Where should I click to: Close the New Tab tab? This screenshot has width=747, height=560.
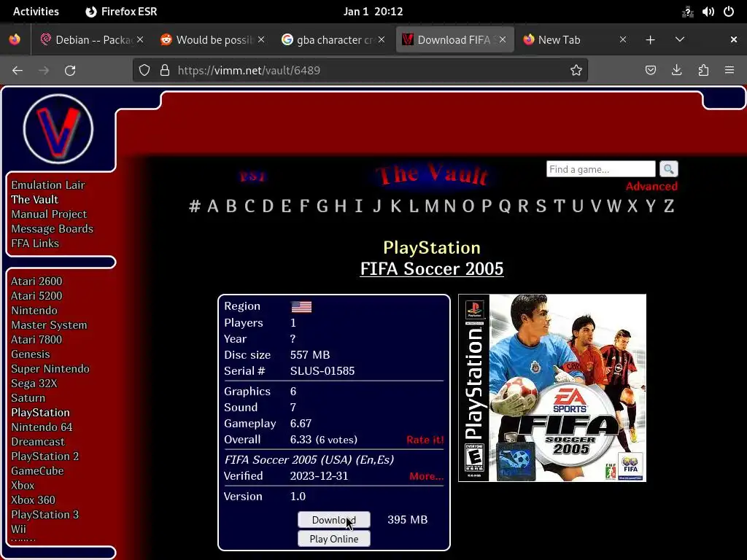click(x=623, y=39)
